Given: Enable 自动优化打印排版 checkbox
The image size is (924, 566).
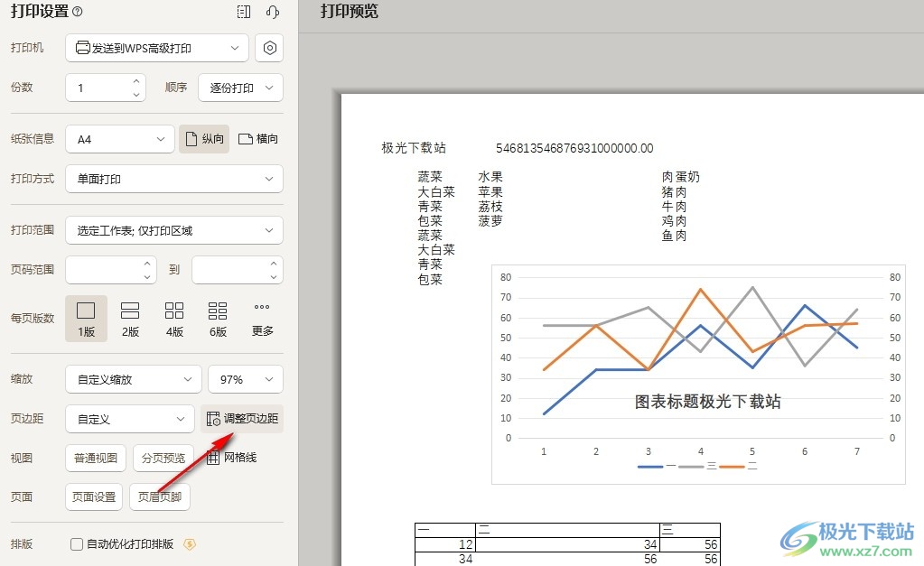Looking at the screenshot, I should click(x=77, y=544).
